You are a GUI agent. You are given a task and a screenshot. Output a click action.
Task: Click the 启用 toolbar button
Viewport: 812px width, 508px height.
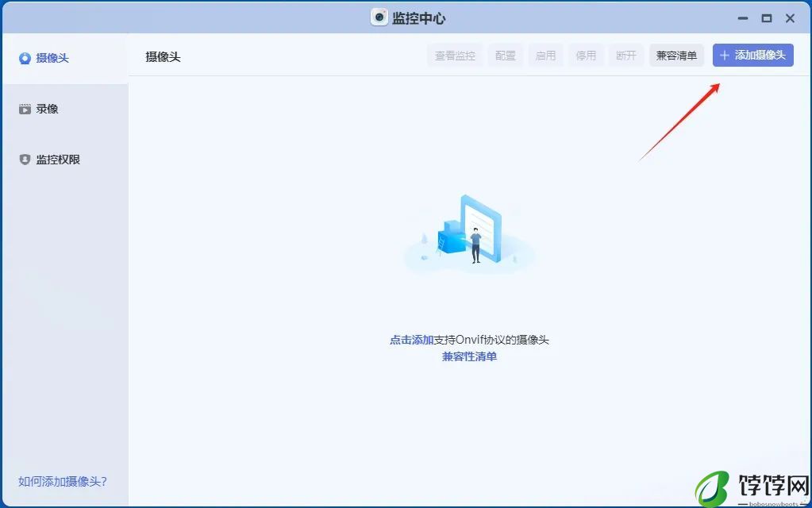pyautogui.click(x=546, y=56)
